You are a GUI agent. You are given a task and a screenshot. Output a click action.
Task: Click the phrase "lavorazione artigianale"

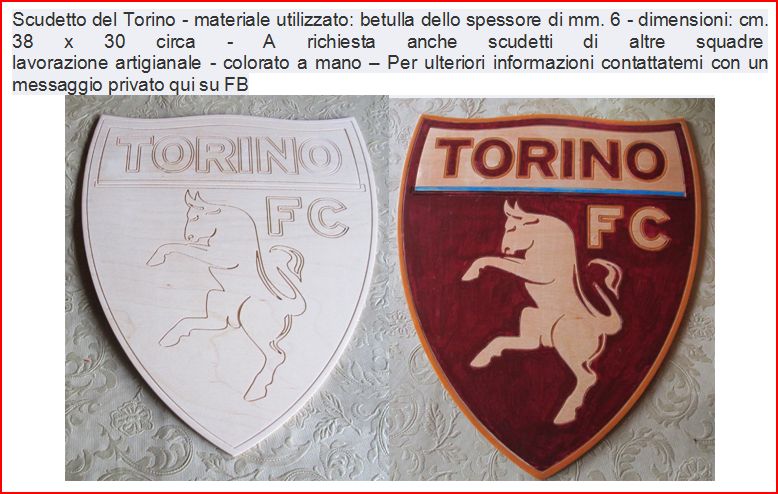coord(107,63)
